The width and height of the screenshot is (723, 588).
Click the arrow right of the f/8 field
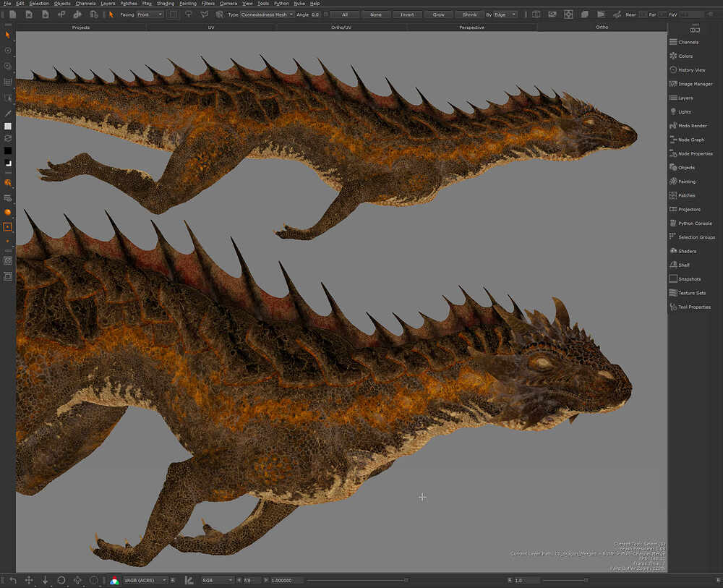click(x=265, y=581)
